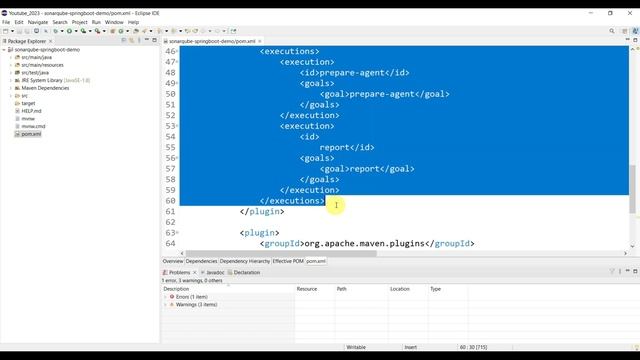Screen dimensions: 640x360
Task: Click the Open Perspective icon
Action: click(x=624, y=31)
